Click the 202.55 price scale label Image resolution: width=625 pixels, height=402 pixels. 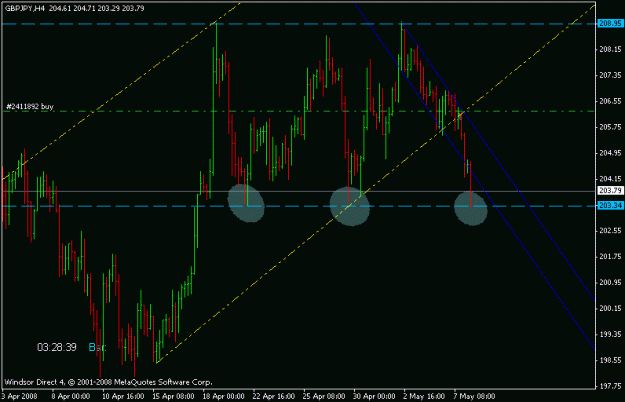610,231
